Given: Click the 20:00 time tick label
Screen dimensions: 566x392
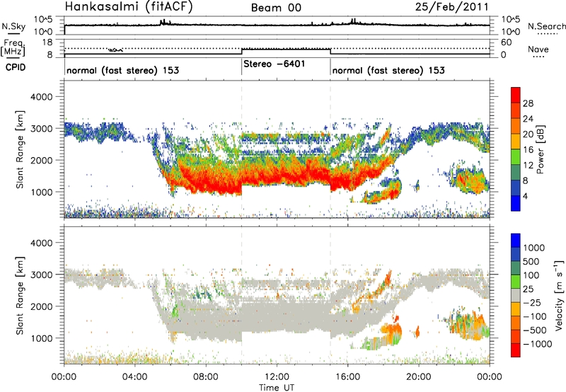Looking at the screenshot, I should [418, 377].
